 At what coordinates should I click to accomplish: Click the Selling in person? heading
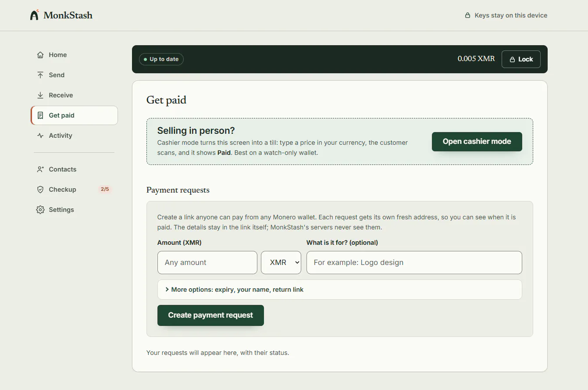[x=196, y=131]
